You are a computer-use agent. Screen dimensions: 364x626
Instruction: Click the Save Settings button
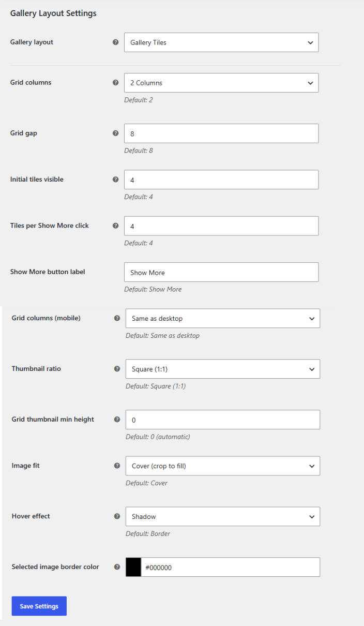pos(39,606)
